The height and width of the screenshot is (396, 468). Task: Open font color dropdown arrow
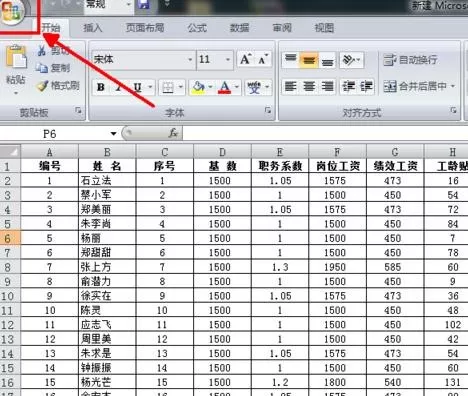[237, 87]
